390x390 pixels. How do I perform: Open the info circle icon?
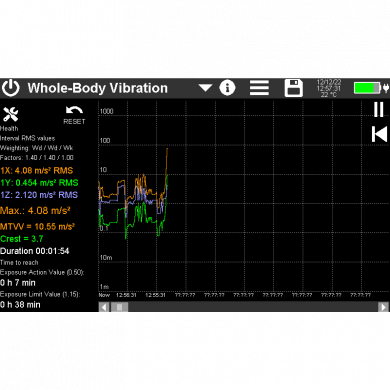(227, 88)
